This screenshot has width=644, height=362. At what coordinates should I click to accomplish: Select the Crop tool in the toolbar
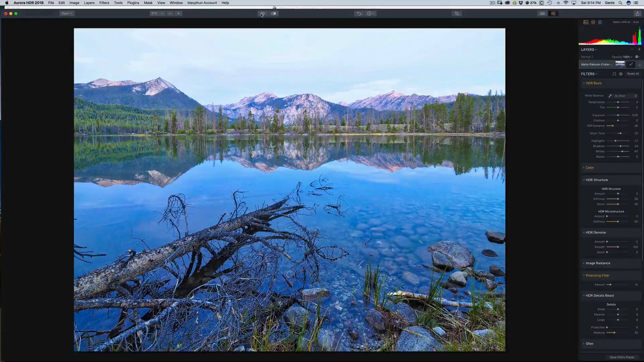coord(457,13)
